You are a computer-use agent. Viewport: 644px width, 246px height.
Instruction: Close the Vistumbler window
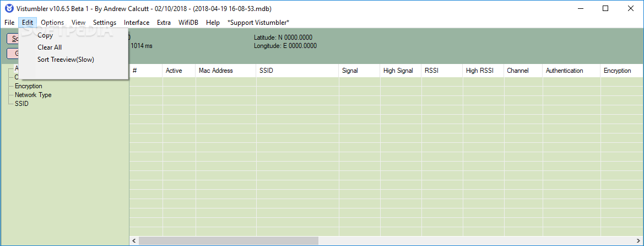pyautogui.click(x=630, y=8)
